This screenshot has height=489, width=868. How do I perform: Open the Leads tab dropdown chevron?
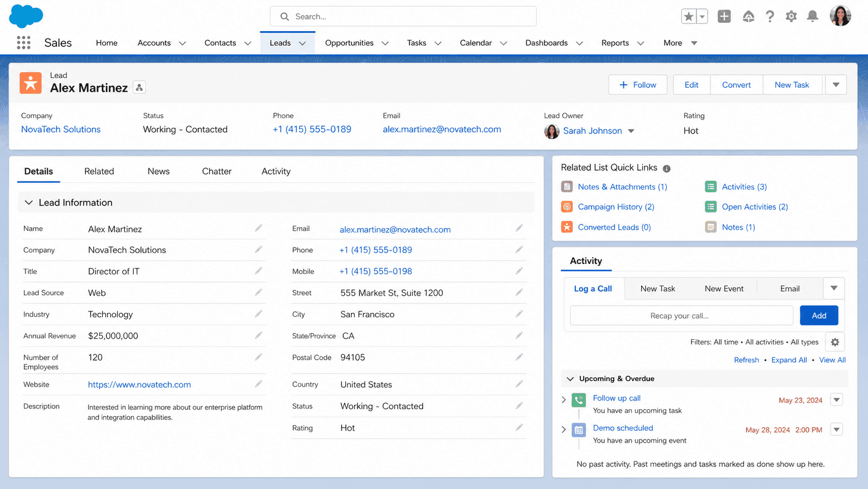pyautogui.click(x=303, y=43)
